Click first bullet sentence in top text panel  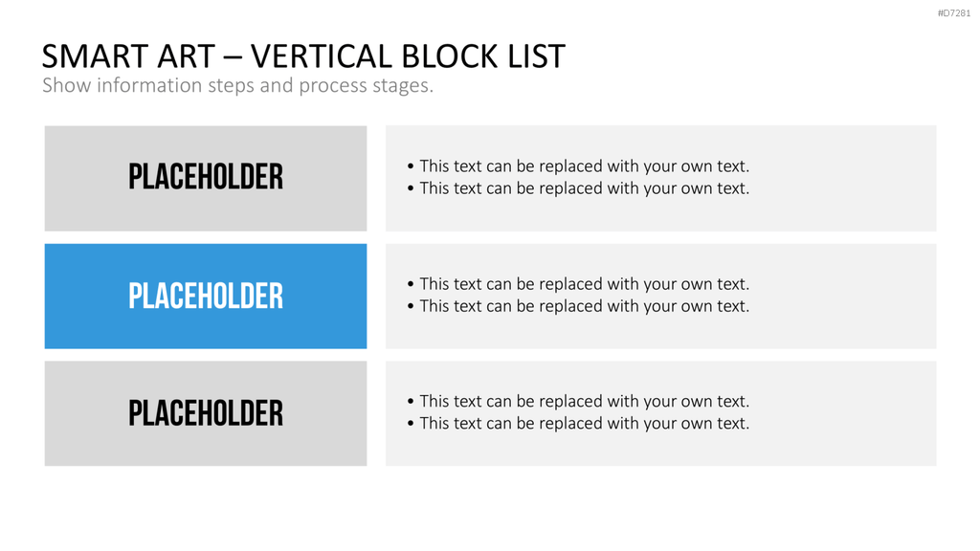click(585, 166)
